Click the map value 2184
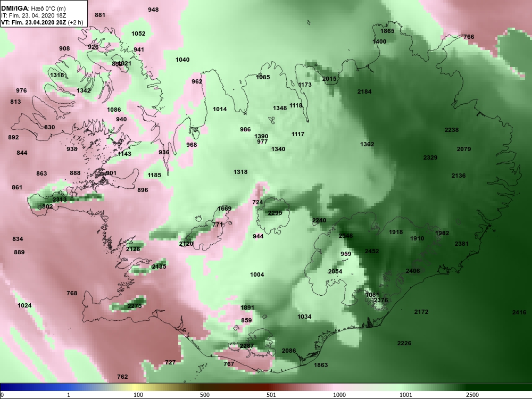The width and height of the screenshot is (532, 399). (364, 92)
